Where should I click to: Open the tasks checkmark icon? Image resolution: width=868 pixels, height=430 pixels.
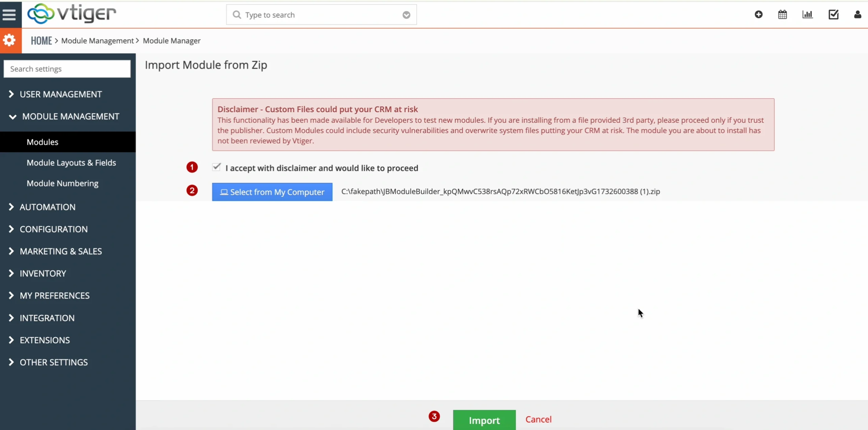(833, 15)
